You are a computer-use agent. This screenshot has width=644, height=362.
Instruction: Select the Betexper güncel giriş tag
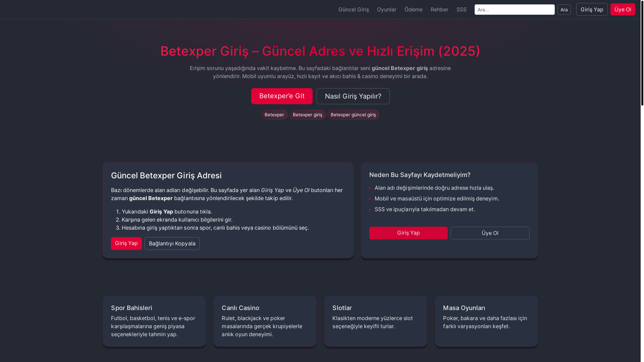(x=353, y=115)
